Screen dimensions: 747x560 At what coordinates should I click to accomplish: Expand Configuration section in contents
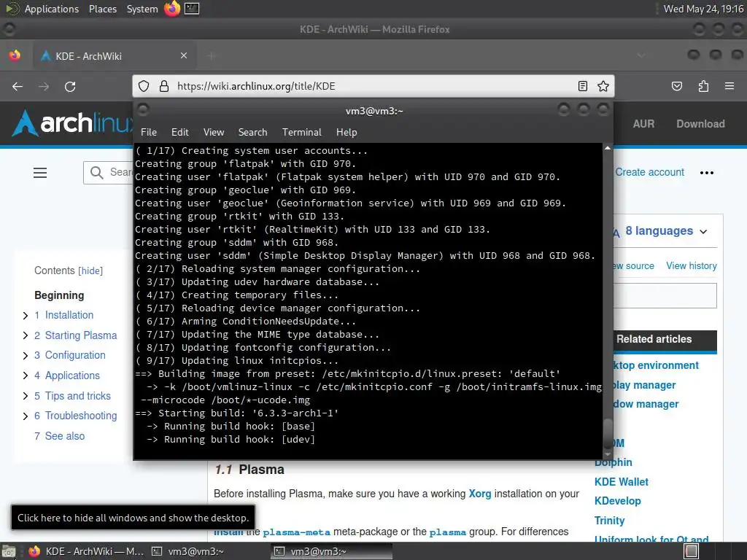click(26, 355)
